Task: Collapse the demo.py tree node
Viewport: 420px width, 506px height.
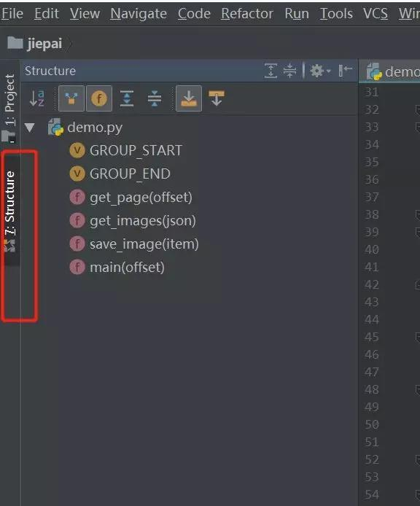Action: 30,128
